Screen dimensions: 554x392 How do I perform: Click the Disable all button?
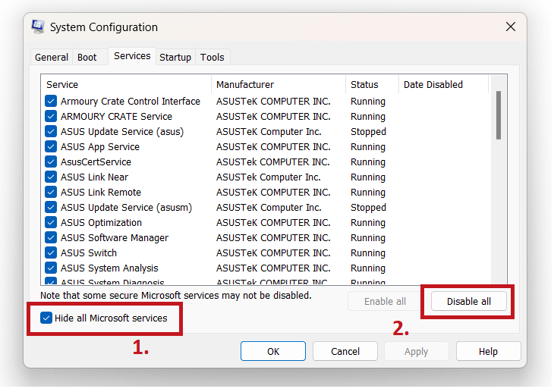(x=471, y=303)
